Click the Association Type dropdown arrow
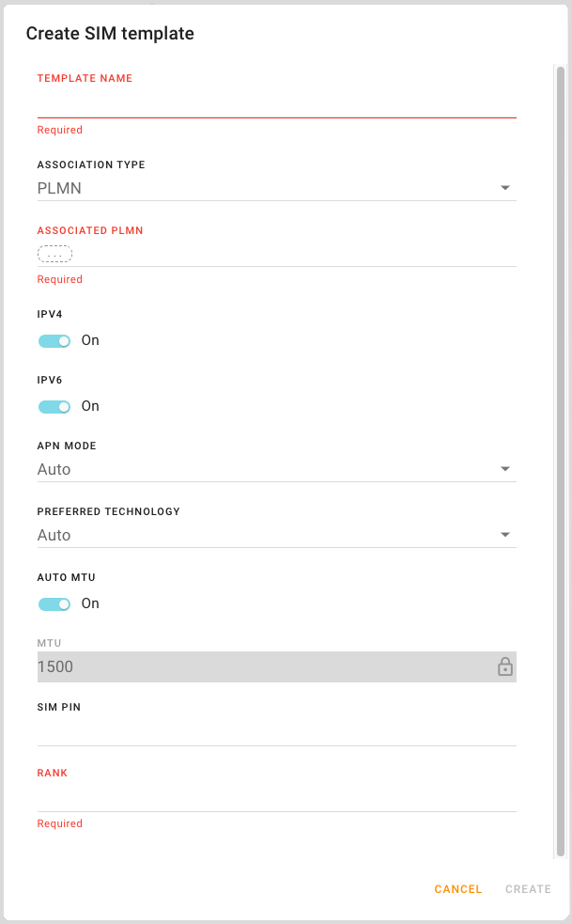572x924 pixels. 505,188
